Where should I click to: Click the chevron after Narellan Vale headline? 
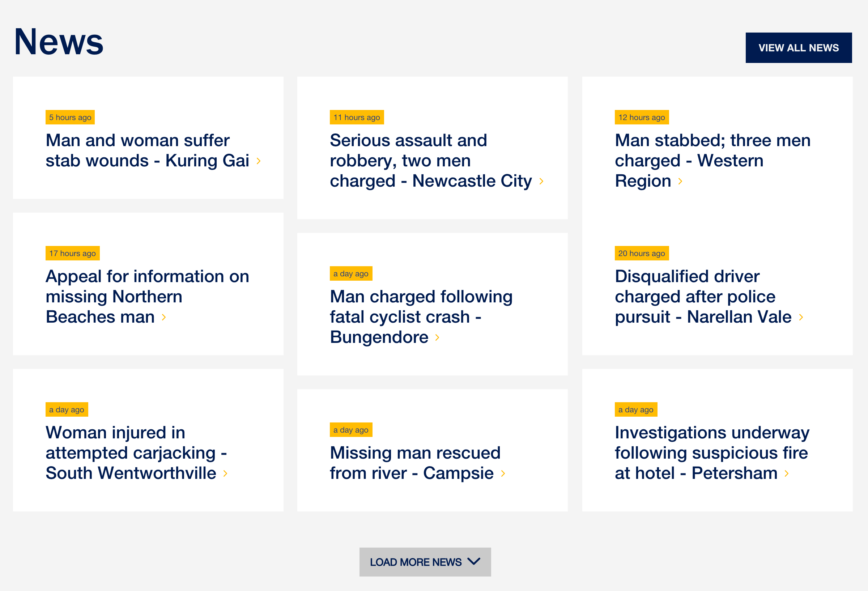tap(801, 318)
